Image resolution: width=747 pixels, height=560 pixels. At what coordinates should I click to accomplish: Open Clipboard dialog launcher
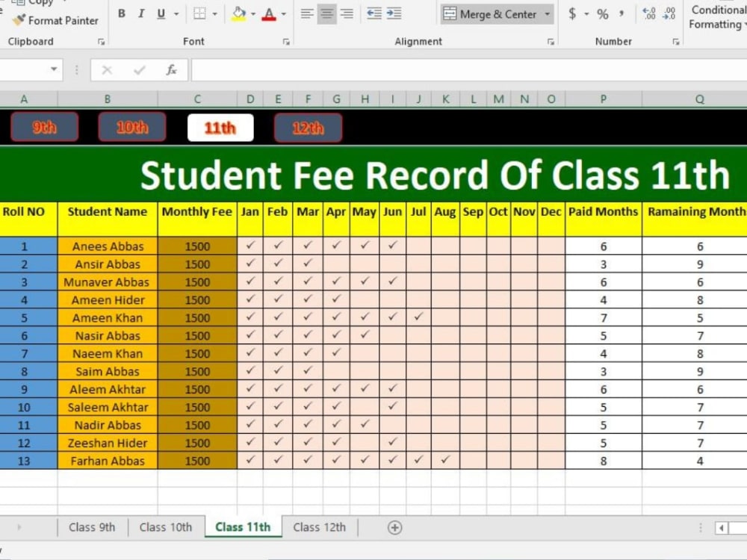click(x=101, y=42)
